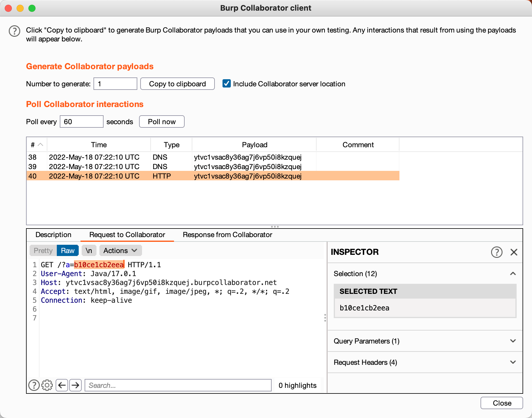The width and height of the screenshot is (532, 418).
Task: Open editor help icon near search bar
Action: [34, 385]
